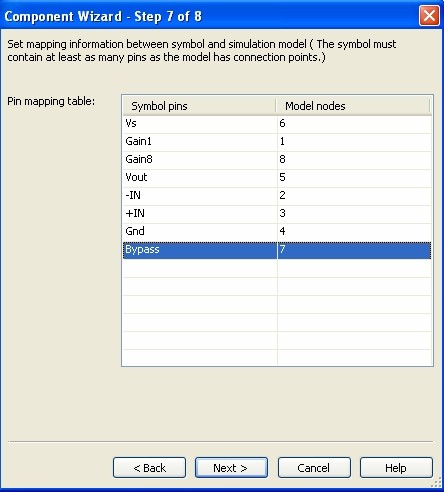Edit model node 5 for Vout

[354, 178]
